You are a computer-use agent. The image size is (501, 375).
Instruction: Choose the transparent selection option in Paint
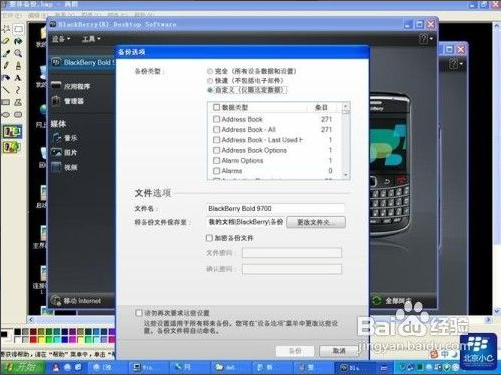coord(12,147)
